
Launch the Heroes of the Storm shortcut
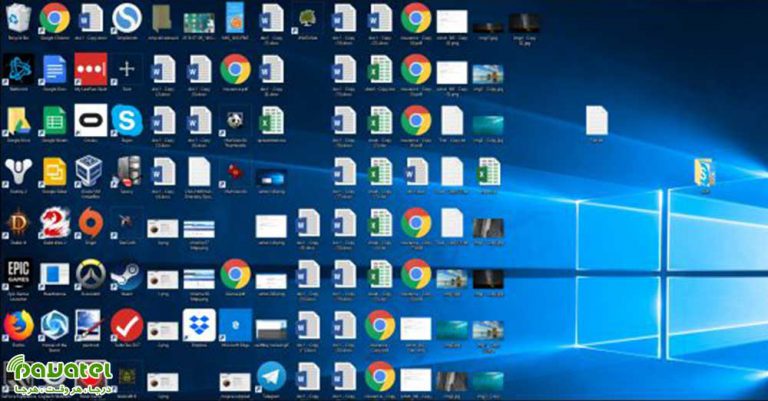click(54, 326)
